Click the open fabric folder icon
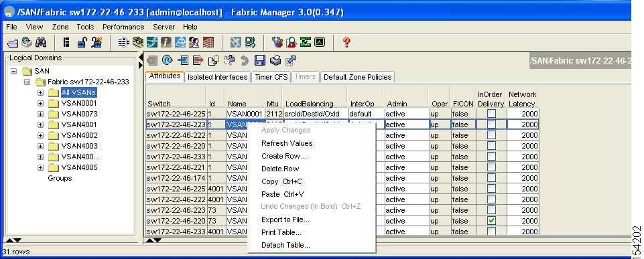This screenshot has width=644, height=259. click(x=13, y=42)
